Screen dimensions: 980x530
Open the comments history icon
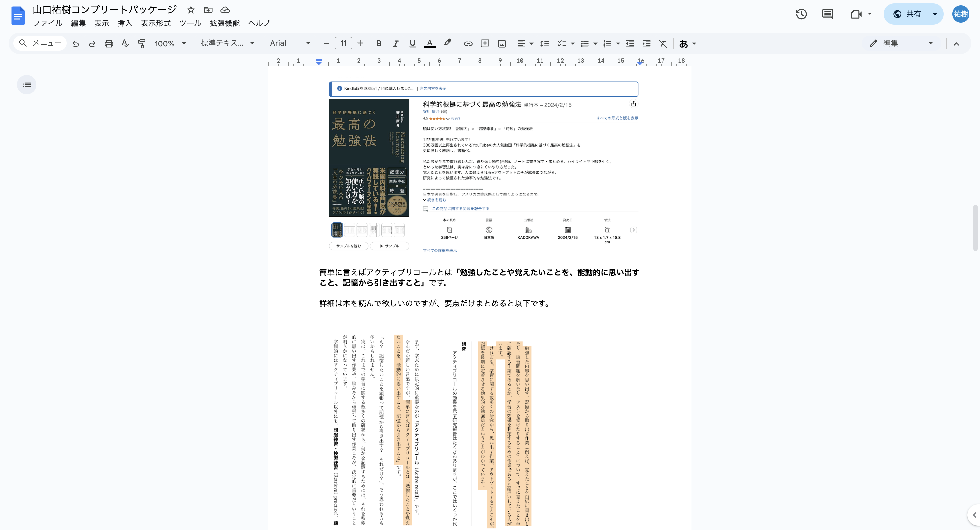tap(827, 14)
